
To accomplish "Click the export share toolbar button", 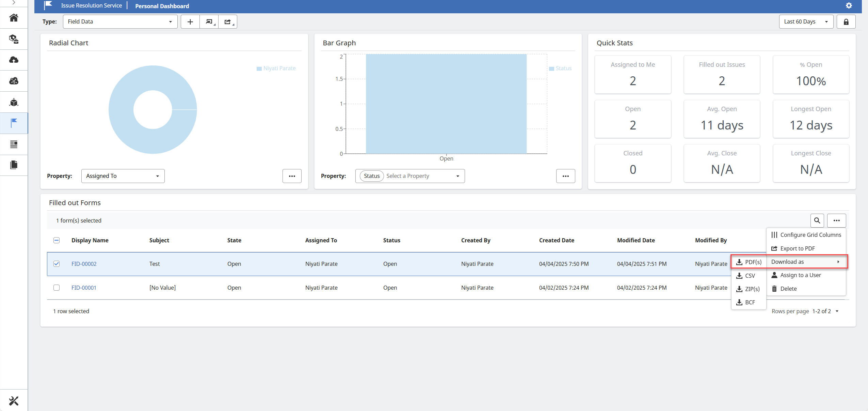I will coord(228,21).
